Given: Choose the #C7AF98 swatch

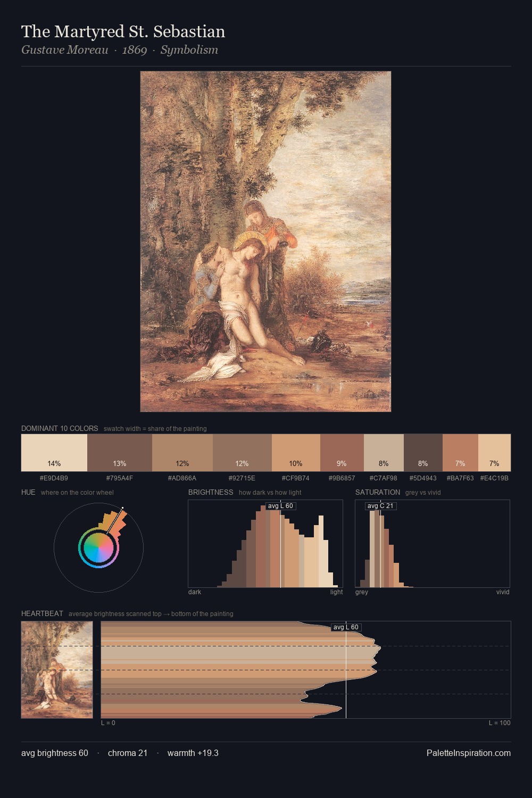Looking at the screenshot, I should pos(384,453).
